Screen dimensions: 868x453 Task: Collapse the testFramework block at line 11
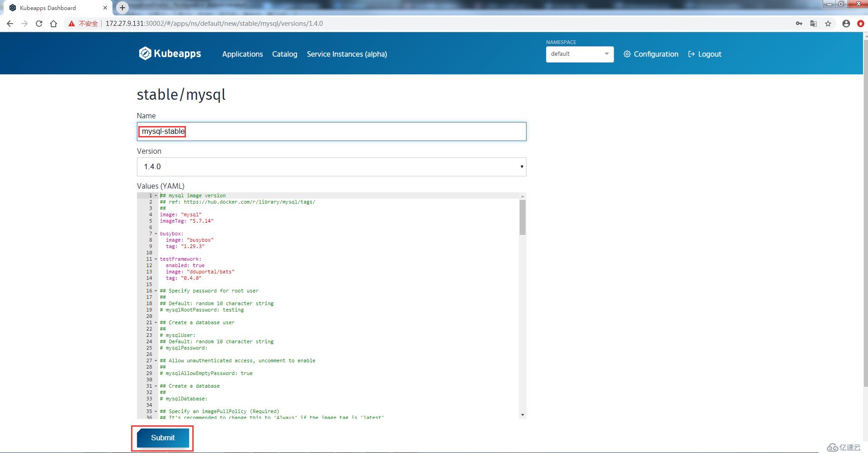click(x=156, y=259)
